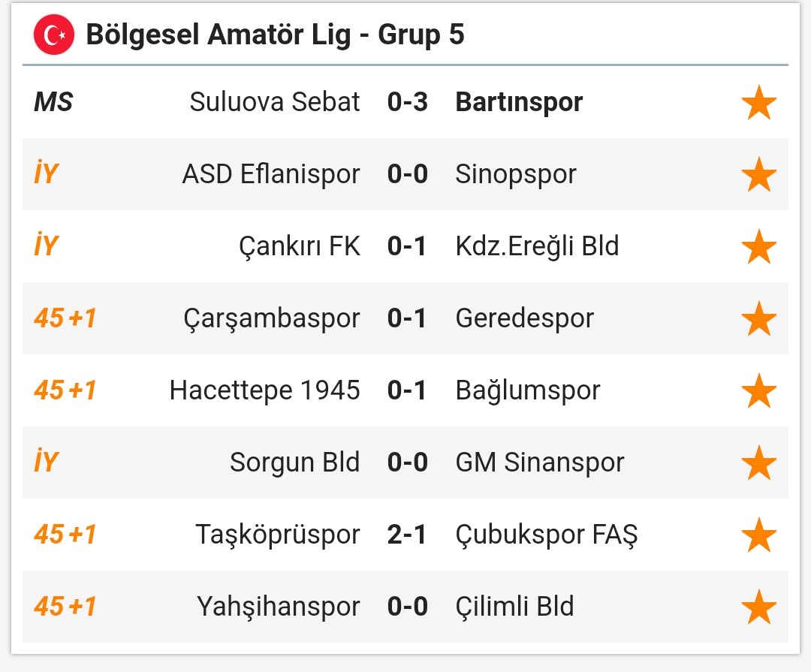Select team name Sinopspor

(x=516, y=174)
